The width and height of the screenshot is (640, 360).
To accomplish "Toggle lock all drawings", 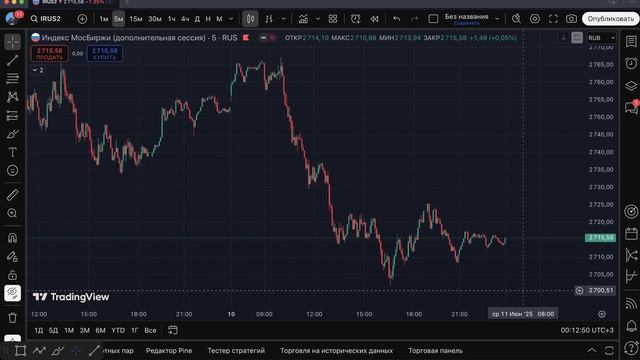I will pos(13,275).
